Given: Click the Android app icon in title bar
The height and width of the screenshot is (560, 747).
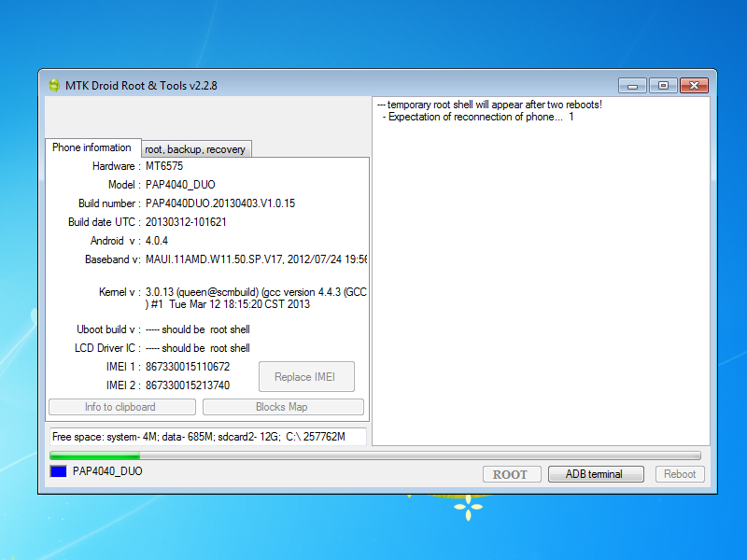Looking at the screenshot, I should click(53, 85).
